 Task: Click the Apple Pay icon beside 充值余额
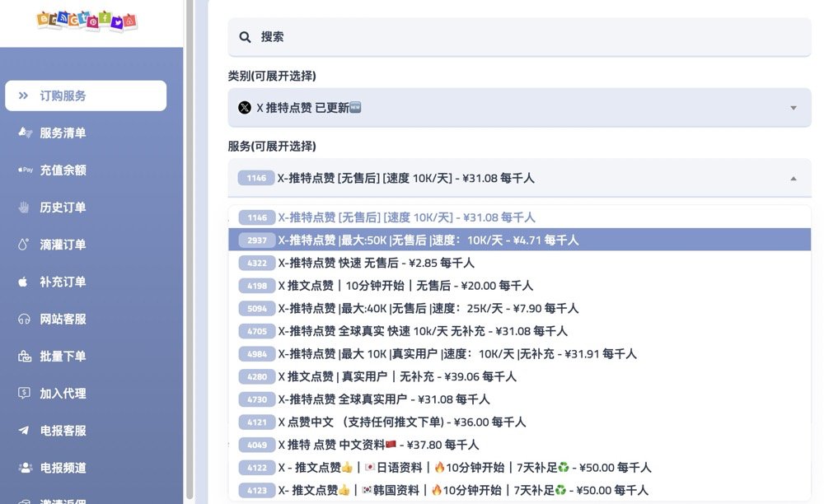[25, 170]
